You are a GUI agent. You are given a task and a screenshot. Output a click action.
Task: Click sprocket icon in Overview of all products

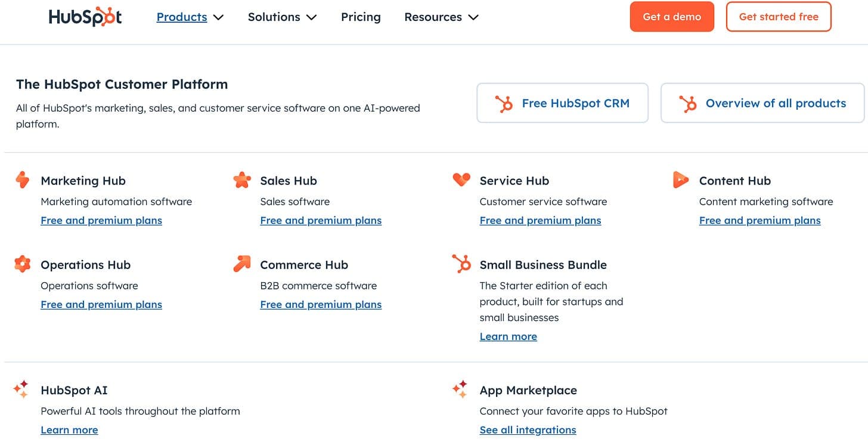click(688, 104)
